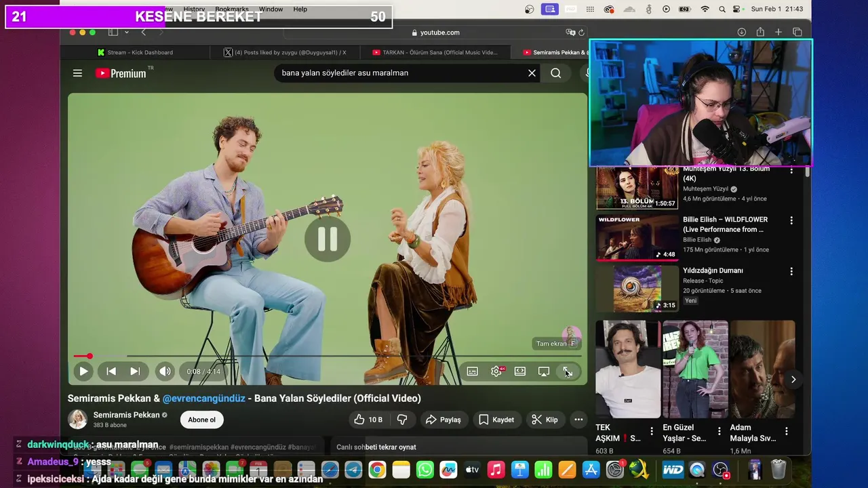Click the play button in player bar
The image size is (868, 488).
point(83,371)
